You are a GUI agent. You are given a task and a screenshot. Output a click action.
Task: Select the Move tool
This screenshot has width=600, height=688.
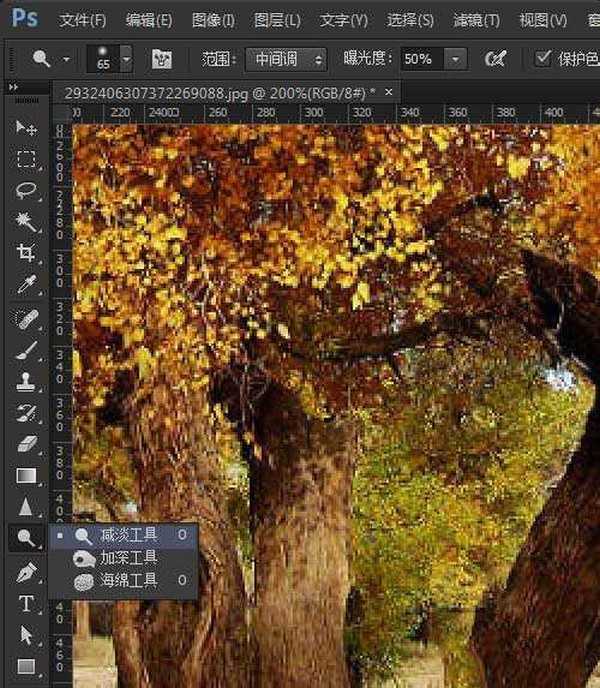pyautogui.click(x=26, y=129)
